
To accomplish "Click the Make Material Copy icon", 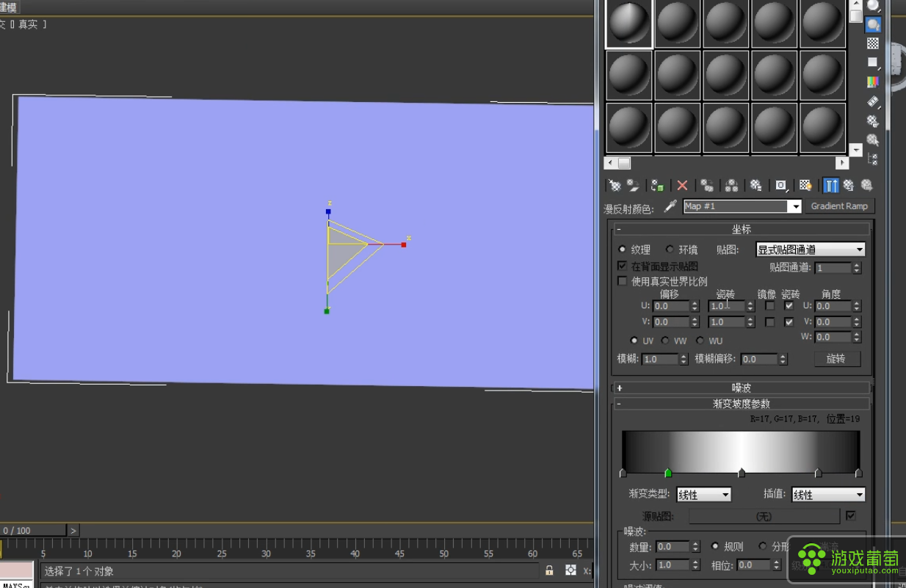I will coord(707,186).
